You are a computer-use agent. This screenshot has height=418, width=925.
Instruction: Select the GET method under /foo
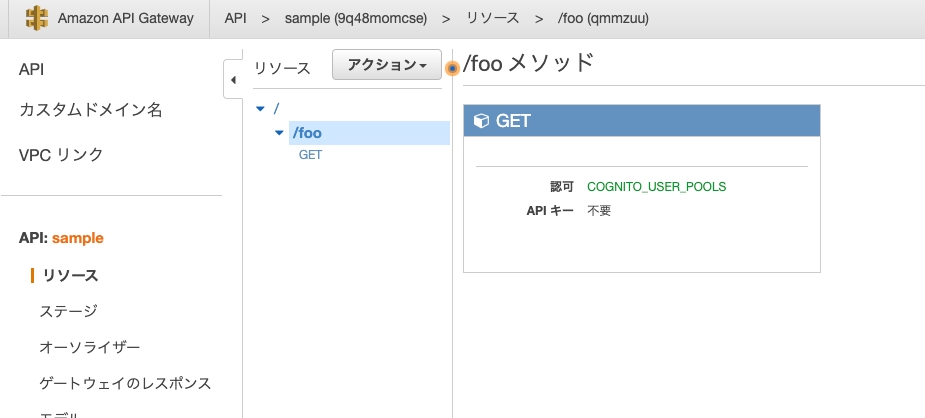point(310,155)
